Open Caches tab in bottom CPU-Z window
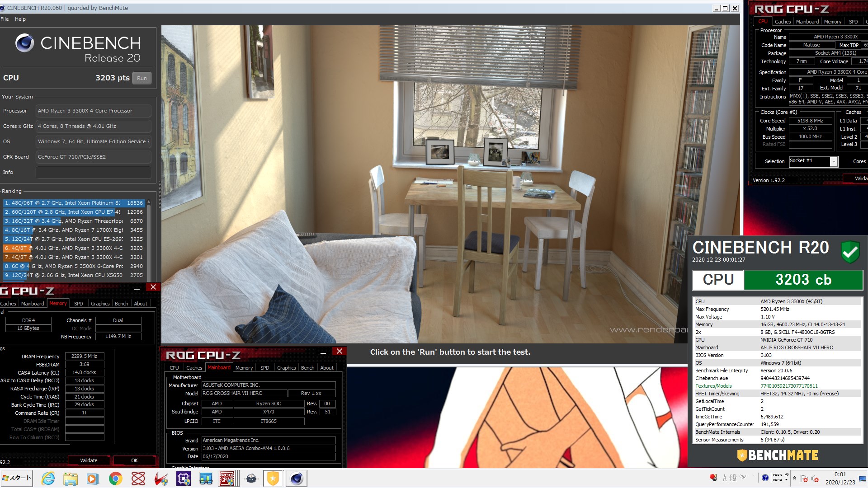 click(x=194, y=368)
